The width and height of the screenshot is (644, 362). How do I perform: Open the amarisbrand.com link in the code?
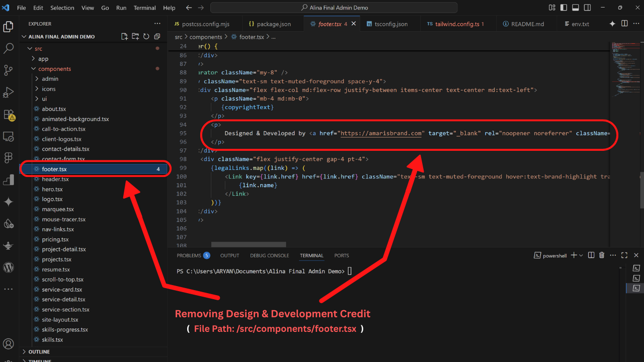tap(381, 133)
